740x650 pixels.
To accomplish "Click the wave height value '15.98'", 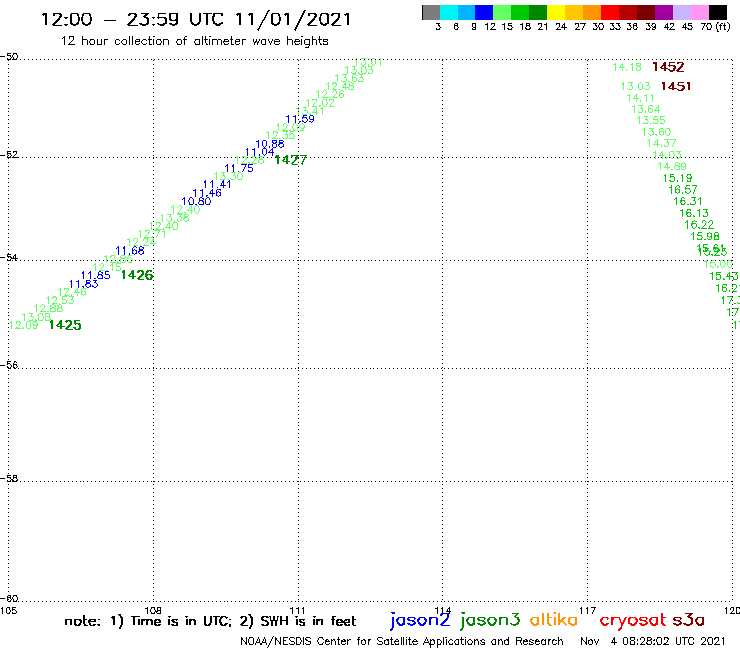I will tap(705, 236).
